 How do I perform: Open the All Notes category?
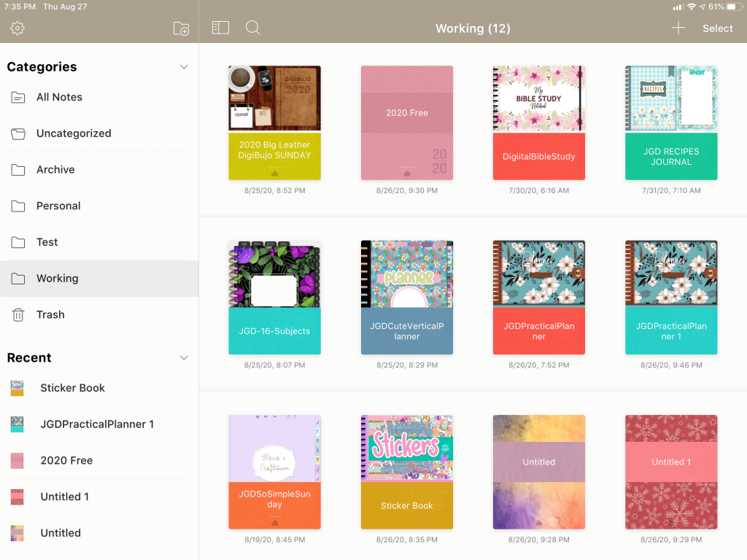point(58,97)
